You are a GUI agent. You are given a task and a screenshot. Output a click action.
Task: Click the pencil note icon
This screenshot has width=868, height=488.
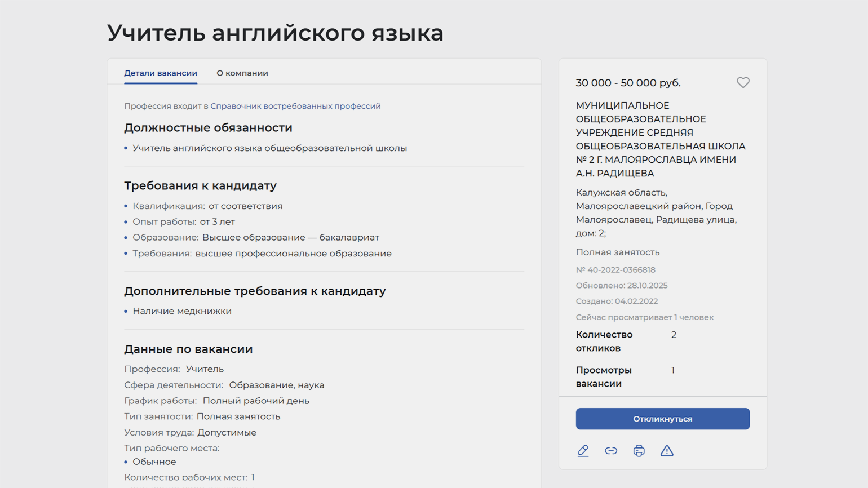coord(583,451)
